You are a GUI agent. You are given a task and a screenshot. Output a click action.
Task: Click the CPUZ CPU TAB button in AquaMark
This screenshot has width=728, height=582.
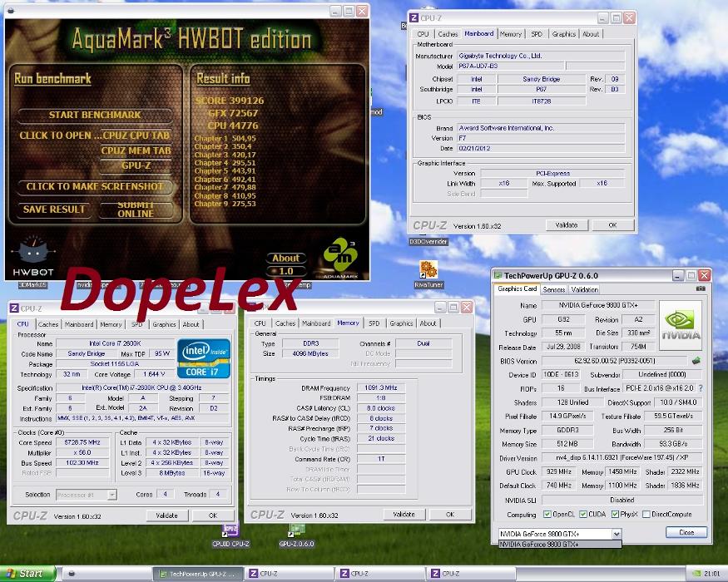(136, 136)
